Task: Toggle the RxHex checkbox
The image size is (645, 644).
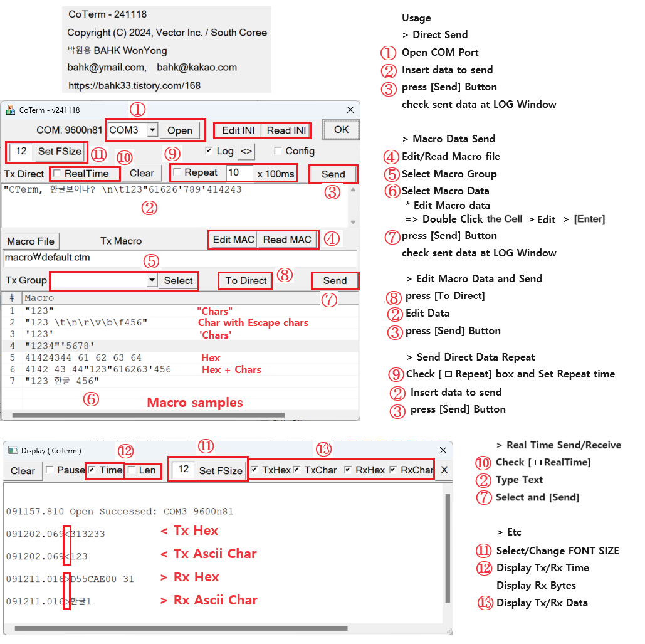Action: [x=348, y=470]
